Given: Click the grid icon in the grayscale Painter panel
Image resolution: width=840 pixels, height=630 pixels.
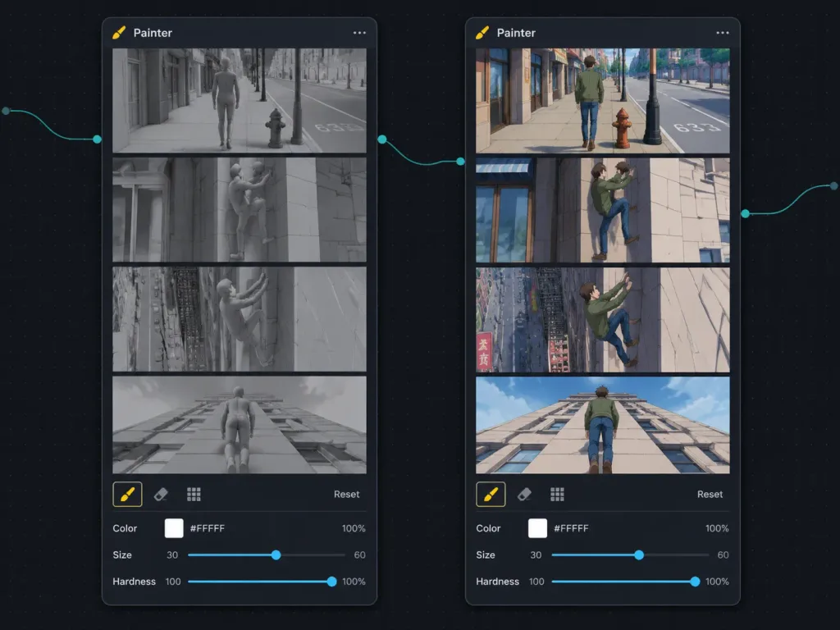Looking at the screenshot, I should point(194,494).
